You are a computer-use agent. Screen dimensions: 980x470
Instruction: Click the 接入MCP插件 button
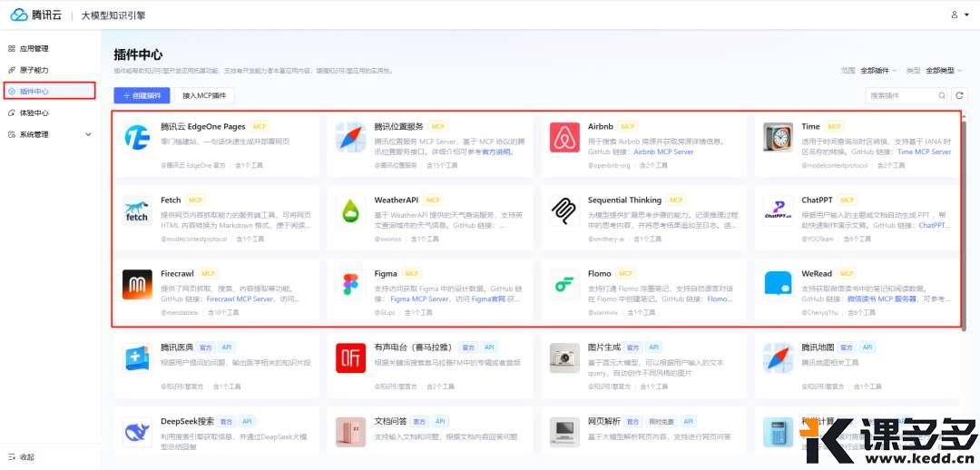204,95
